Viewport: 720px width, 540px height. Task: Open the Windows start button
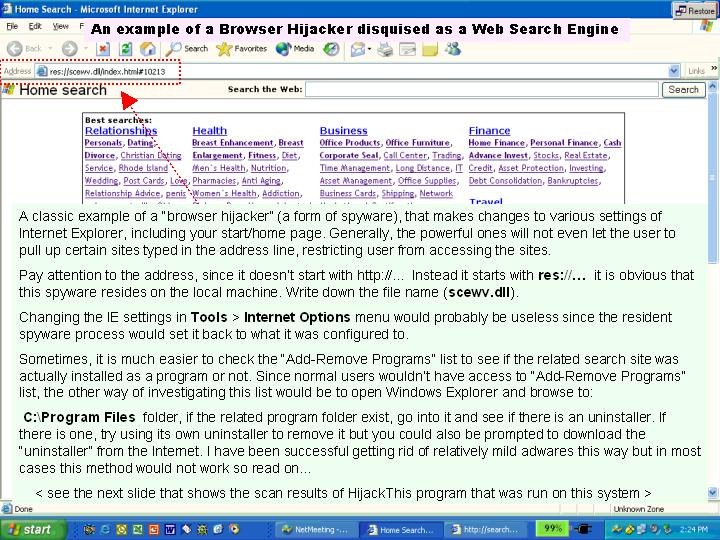coord(33,529)
